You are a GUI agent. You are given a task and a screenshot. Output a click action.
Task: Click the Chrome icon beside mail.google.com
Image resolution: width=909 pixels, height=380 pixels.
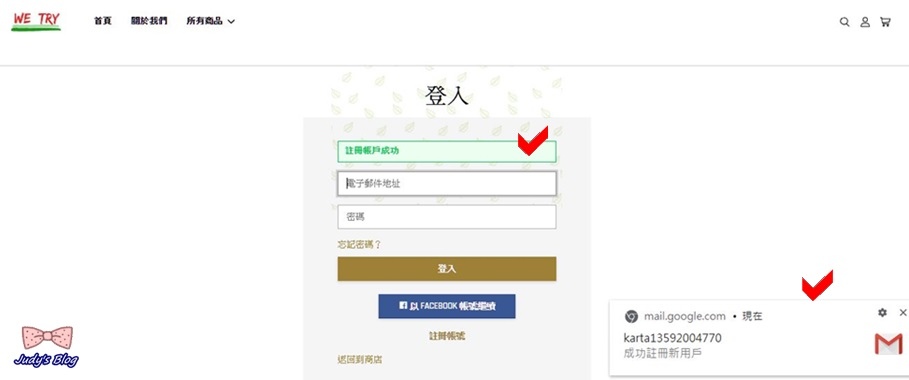coord(631,317)
